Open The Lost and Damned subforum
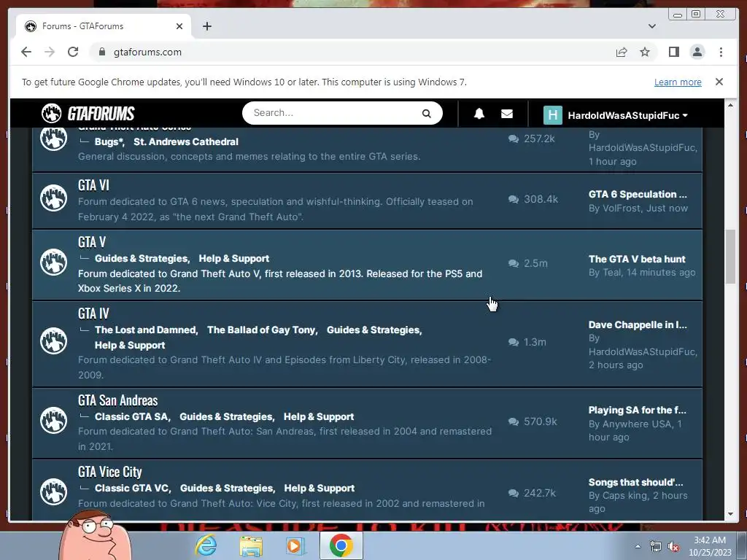 click(x=146, y=330)
